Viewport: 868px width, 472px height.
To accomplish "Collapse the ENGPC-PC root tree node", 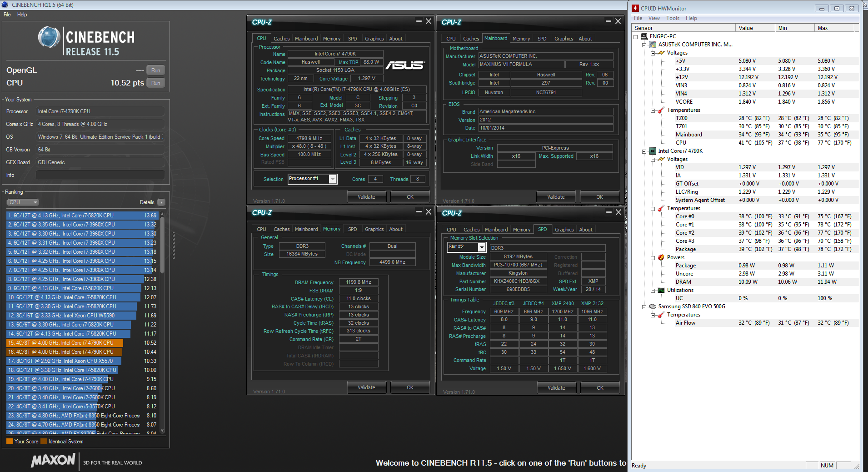I will (636, 37).
